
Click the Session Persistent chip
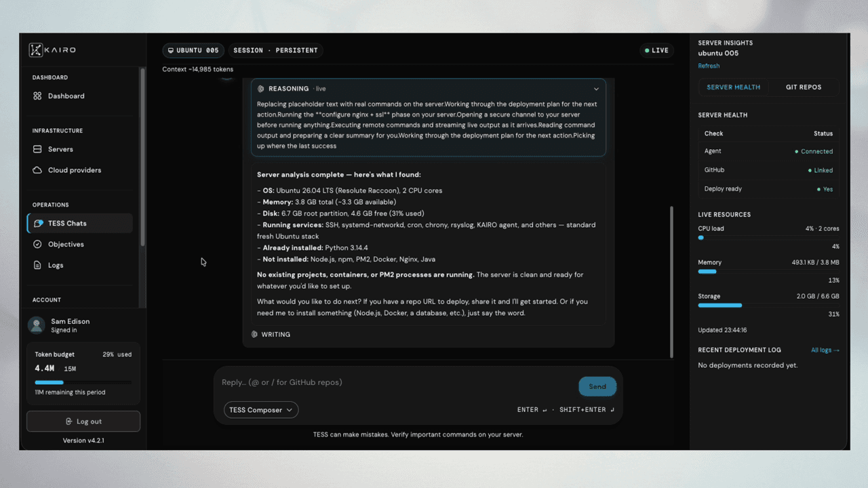[275, 51]
